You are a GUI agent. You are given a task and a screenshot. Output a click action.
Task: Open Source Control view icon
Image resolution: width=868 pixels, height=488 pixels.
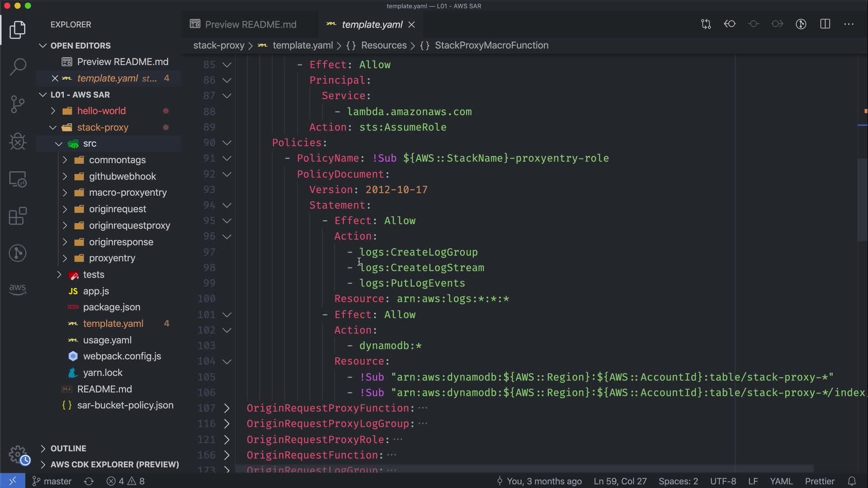[x=18, y=104]
